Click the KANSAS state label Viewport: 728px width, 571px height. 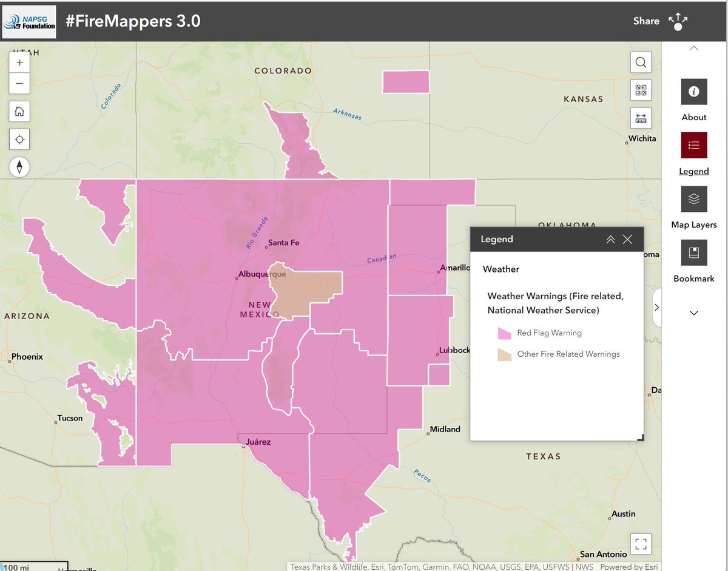pos(584,99)
